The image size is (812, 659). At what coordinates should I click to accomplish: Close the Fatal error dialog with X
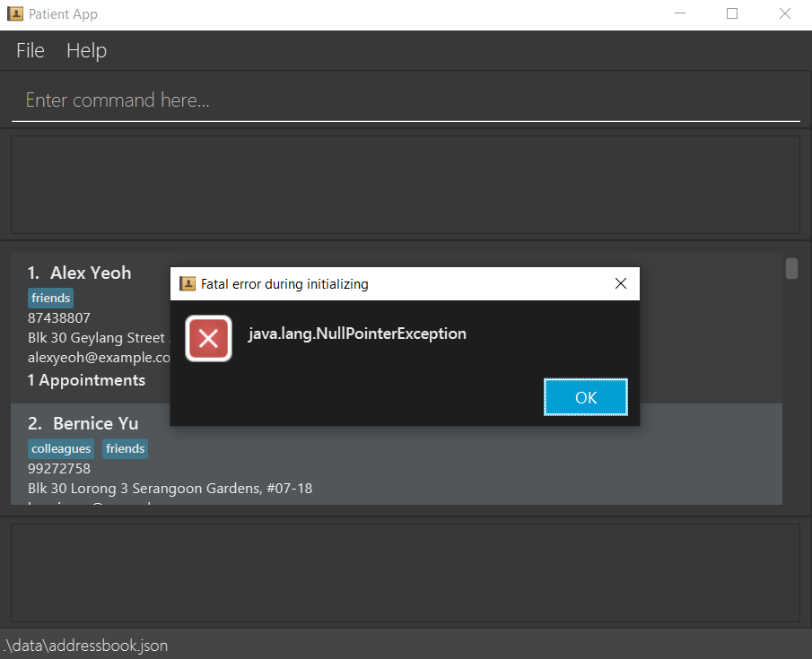tap(620, 283)
